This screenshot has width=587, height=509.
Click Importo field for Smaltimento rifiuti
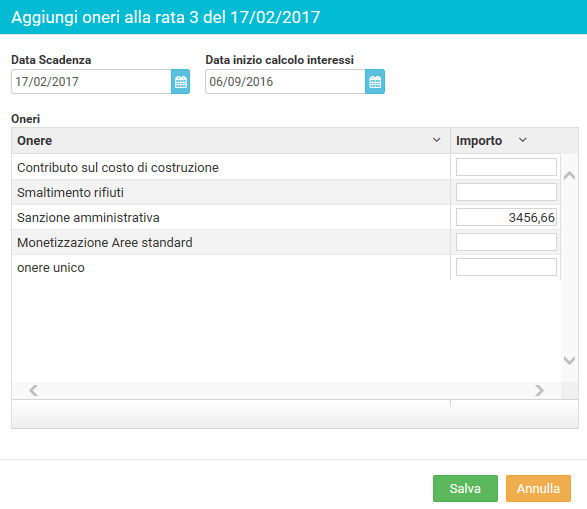click(x=506, y=192)
